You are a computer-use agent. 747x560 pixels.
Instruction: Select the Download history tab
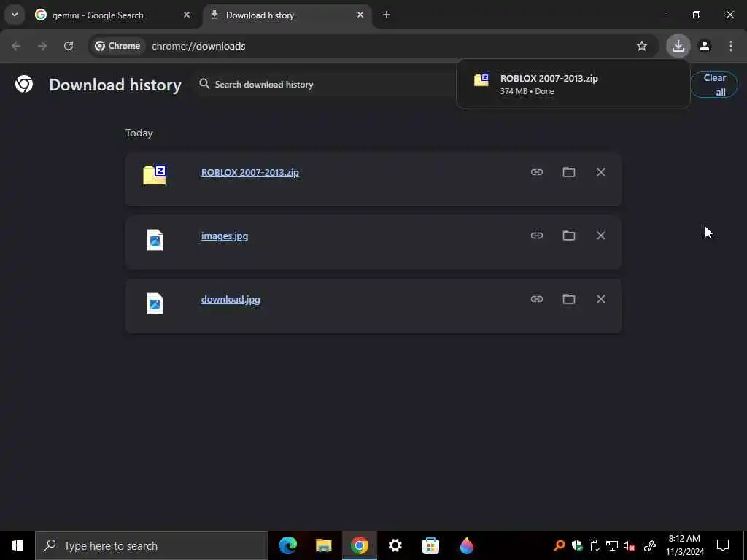coord(286,15)
